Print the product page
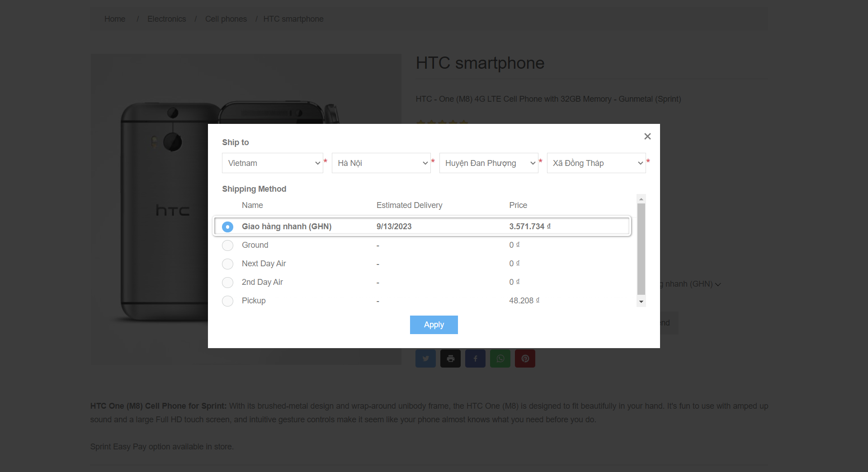Image resolution: width=868 pixels, height=472 pixels. tap(450, 359)
